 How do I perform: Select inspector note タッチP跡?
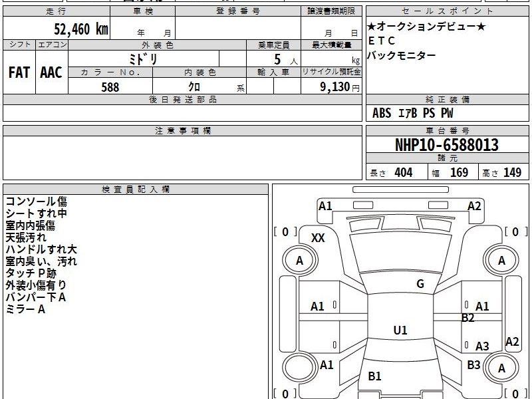pyautogui.click(x=31, y=273)
